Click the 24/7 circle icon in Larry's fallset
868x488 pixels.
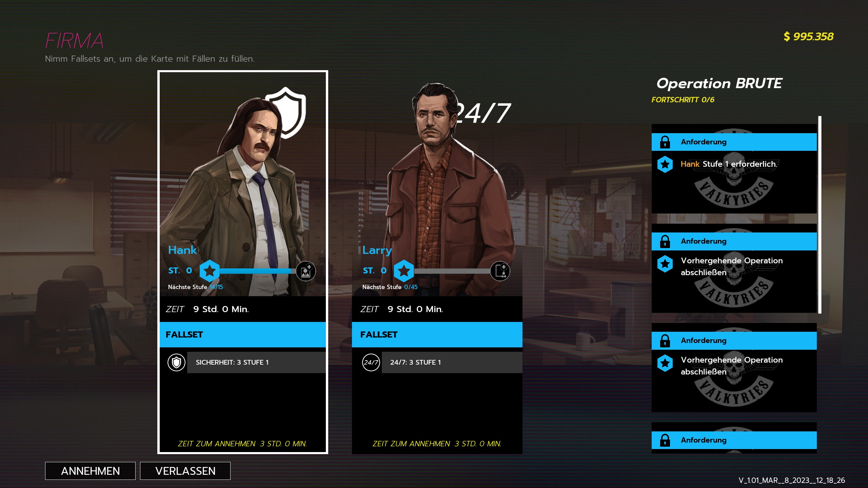coord(371,362)
